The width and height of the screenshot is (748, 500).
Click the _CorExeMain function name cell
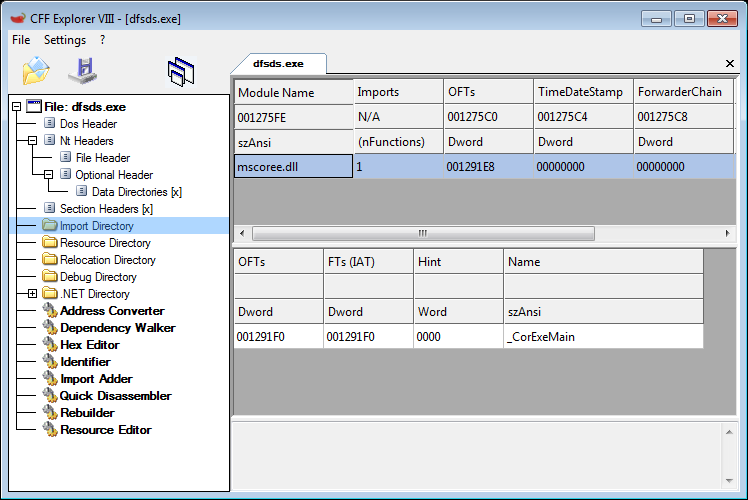pyautogui.click(x=603, y=336)
